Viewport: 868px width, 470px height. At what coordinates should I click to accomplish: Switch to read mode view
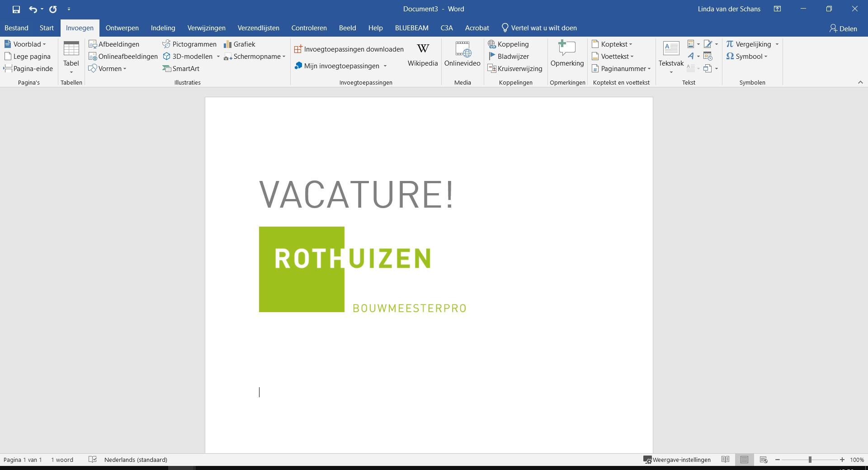click(x=725, y=460)
